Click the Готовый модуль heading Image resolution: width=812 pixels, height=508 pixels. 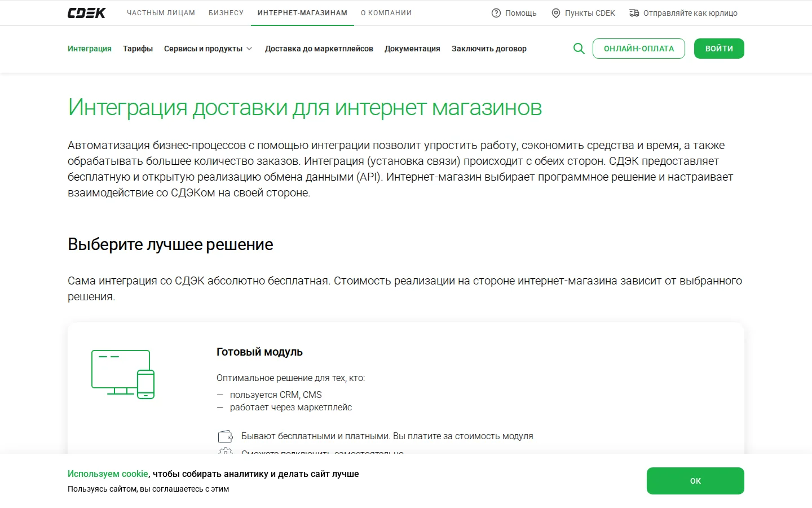(259, 352)
